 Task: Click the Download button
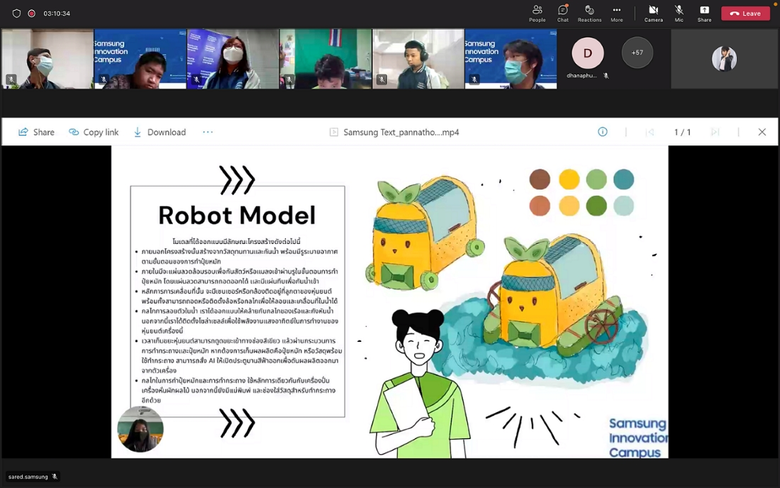(158, 132)
